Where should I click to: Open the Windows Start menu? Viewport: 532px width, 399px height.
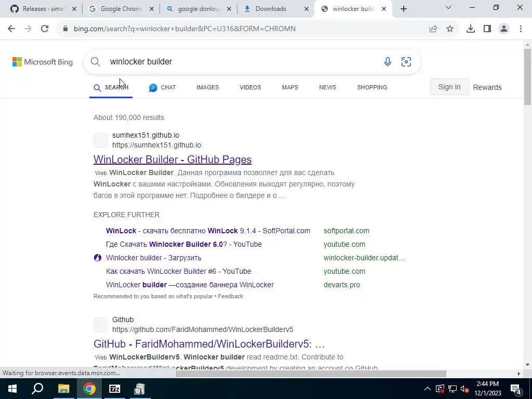(x=12, y=389)
